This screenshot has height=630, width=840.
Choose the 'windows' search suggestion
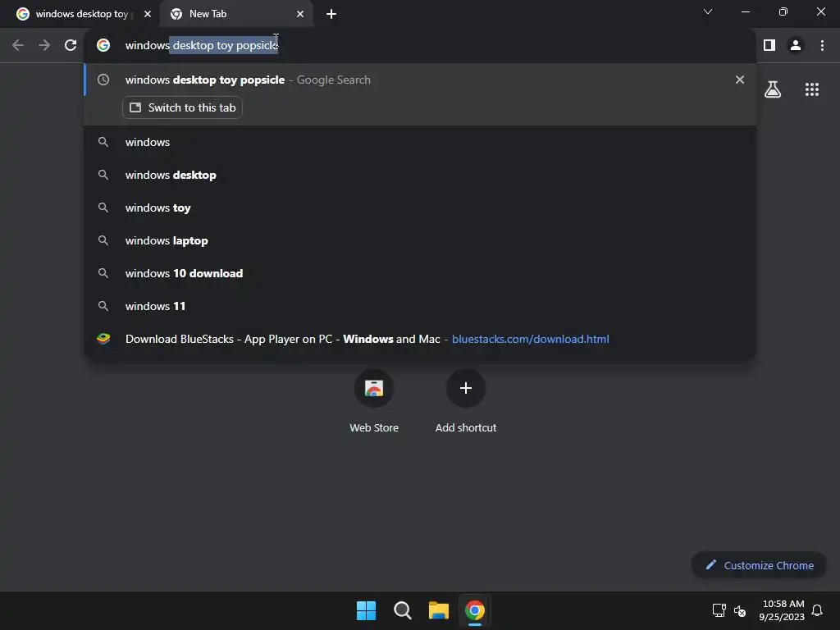(420, 142)
